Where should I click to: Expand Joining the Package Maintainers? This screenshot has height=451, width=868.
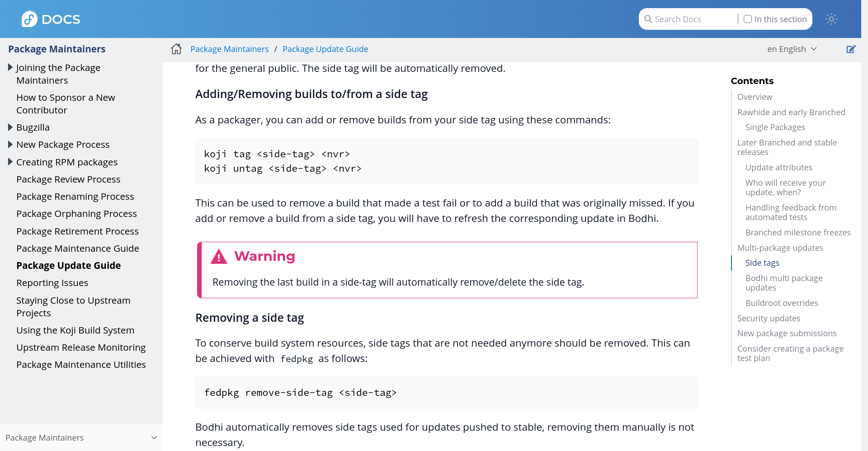tap(10, 67)
